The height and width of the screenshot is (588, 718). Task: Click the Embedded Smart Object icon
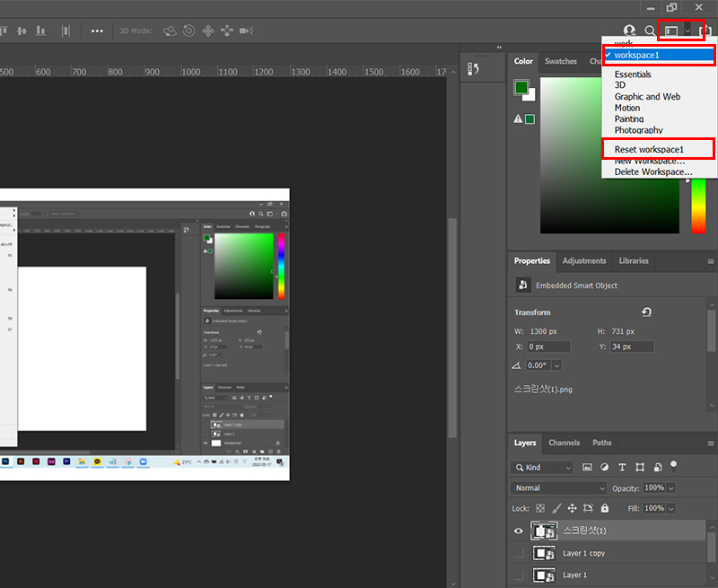[523, 285]
